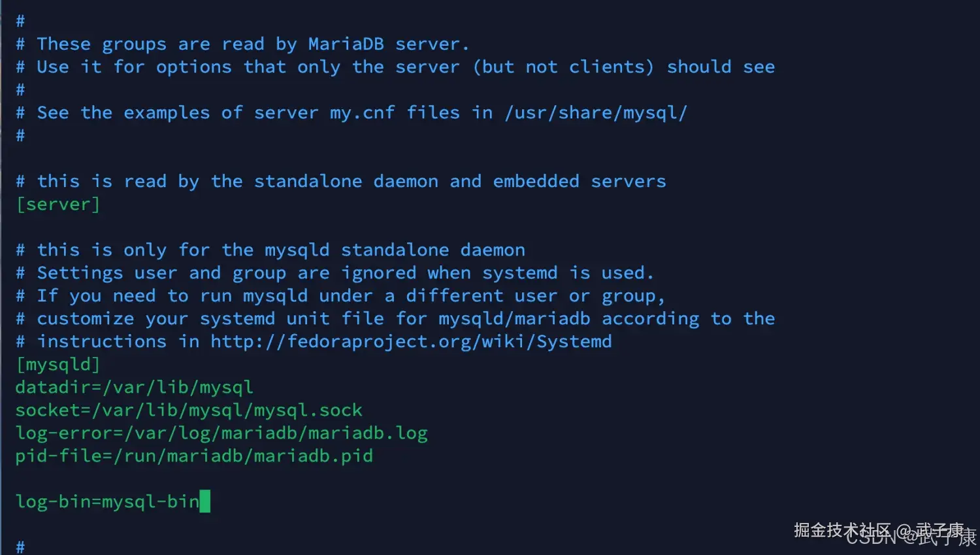Place cursor on the [server] section header
This screenshot has height=555, width=980.
coord(58,204)
